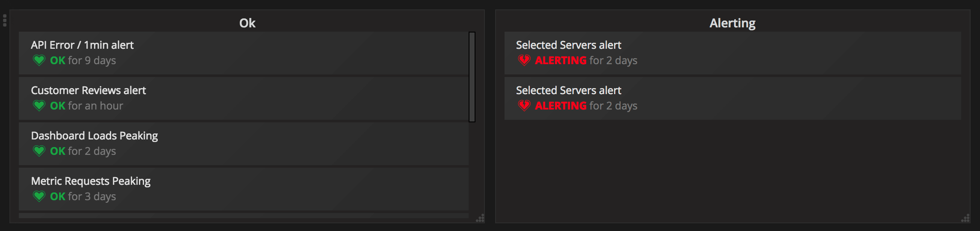Click the Ok panel's vertical scrollbar
Image resolution: width=980 pixels, height=231 pixels.
pyautogui.click(x=472, y=77)
